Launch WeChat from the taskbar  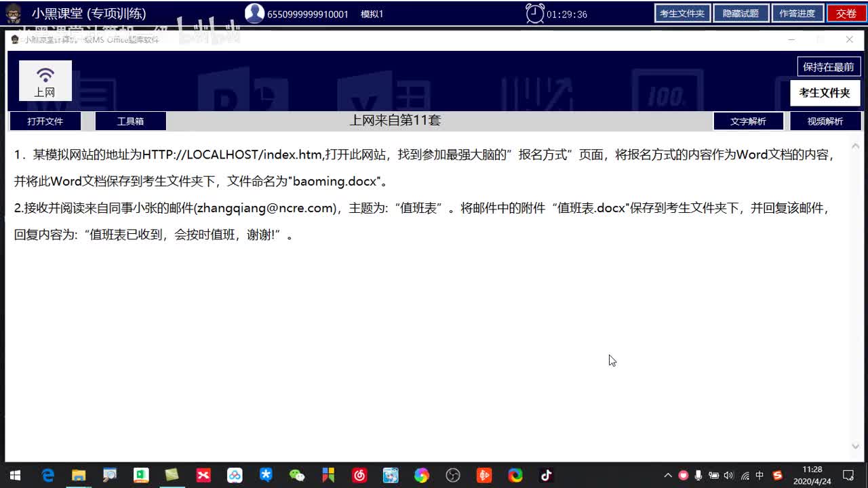coord(297,475)
